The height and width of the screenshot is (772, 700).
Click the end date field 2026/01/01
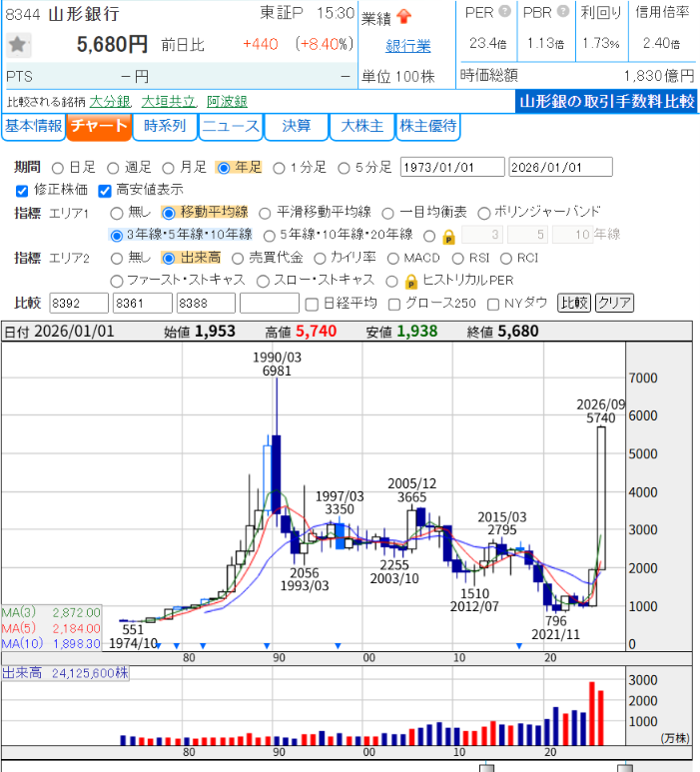tap(560, 167)
